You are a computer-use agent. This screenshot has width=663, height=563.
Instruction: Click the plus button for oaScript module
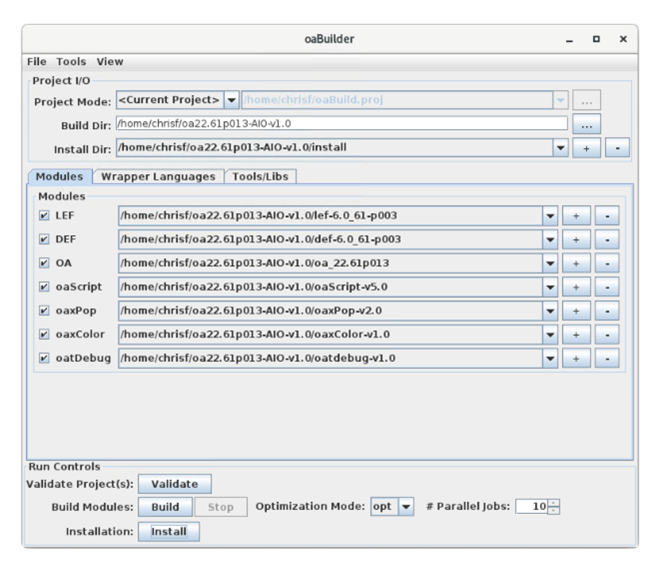[x=576, y=287]
